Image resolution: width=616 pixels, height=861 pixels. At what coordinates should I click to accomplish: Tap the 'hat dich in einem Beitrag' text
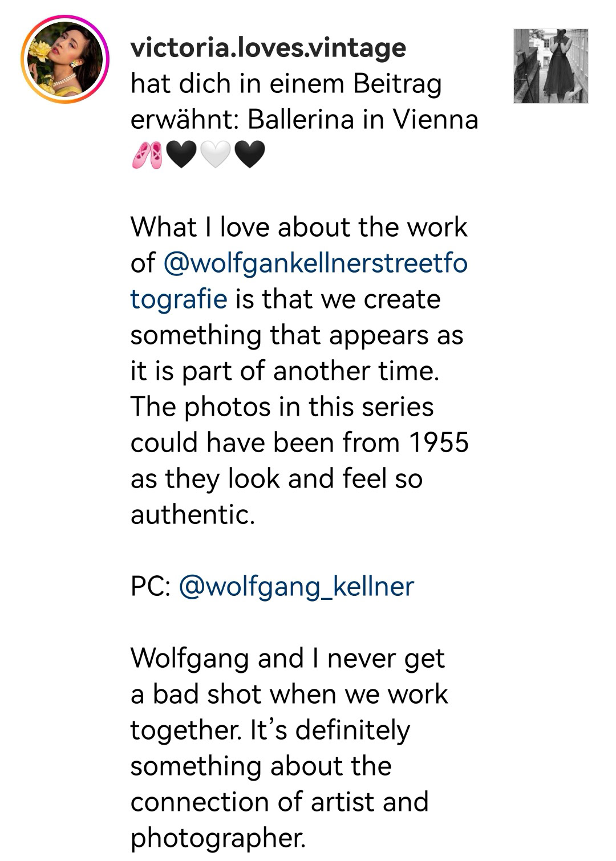click(286, 84)
